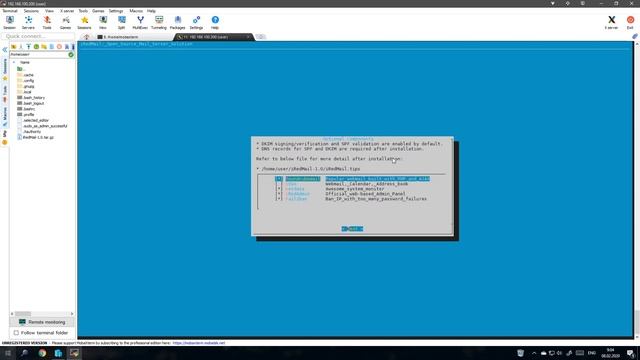Click the Next button in dialog
This screenshot has width=640, height=360.
tap(352, 229)
